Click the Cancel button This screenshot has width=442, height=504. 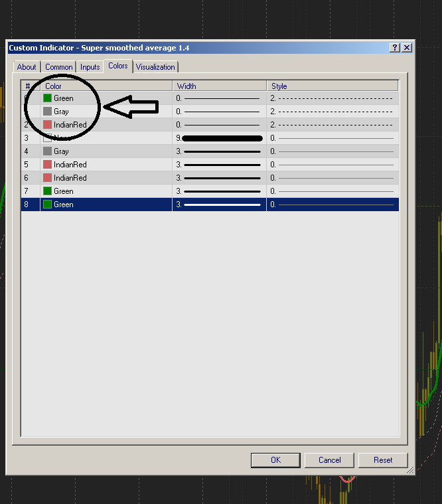[330, 460]
